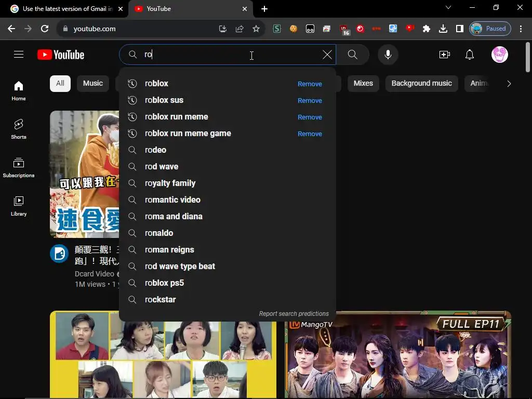Open the Chrome three-dot menu

click(521, 29)
